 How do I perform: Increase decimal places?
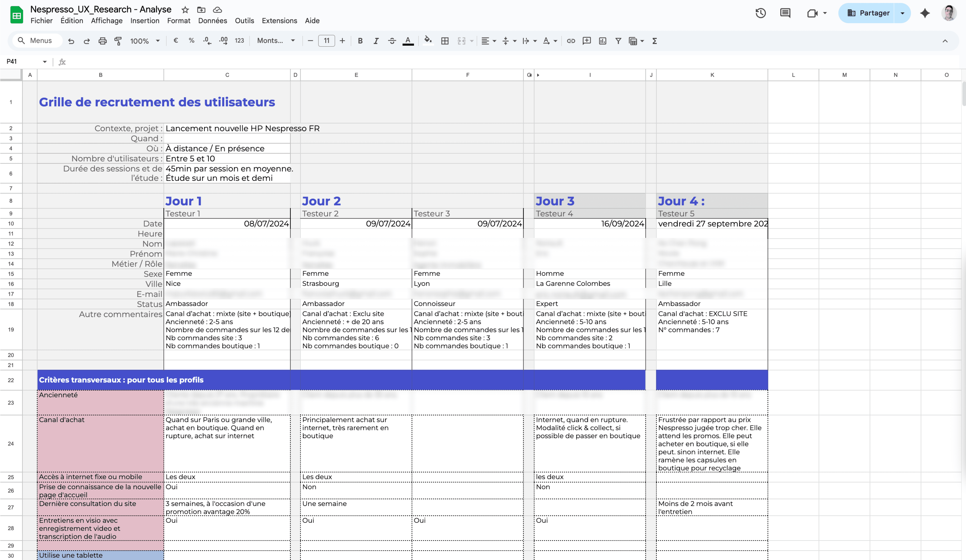coord(223,41)
